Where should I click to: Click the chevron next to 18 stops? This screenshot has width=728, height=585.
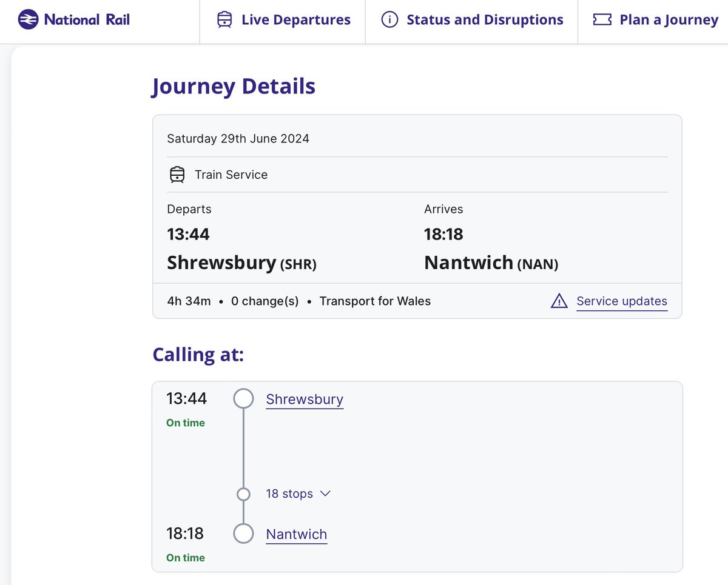point(325,493)
